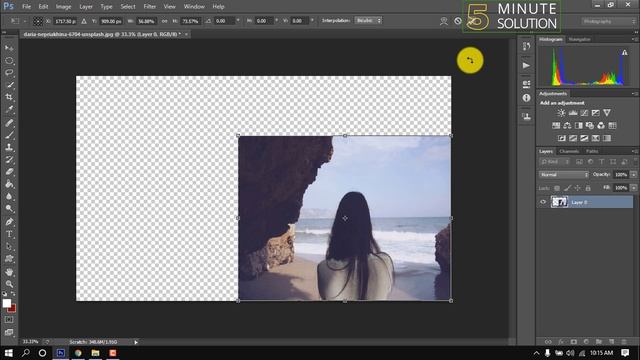Toggle lock position for the layer
Viewport: 640px width, 360px height.
pos(578,188)
